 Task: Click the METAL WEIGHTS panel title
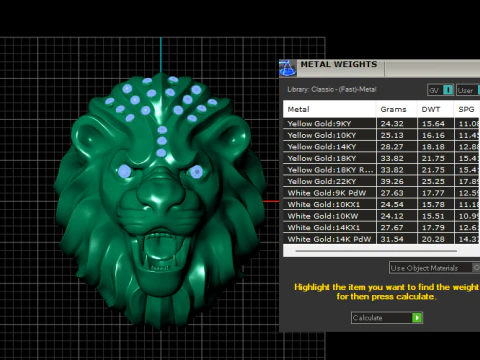tap(339, 64)
